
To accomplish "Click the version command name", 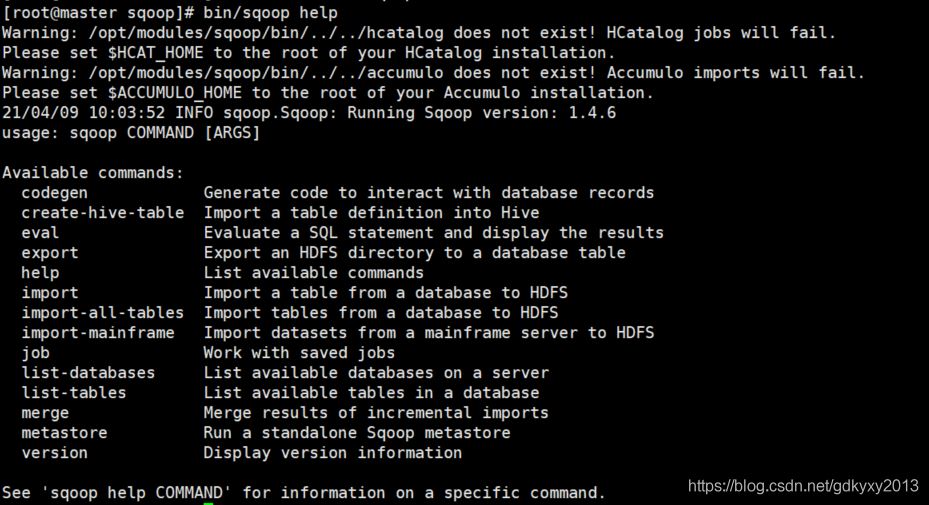I will pos(54,453).
